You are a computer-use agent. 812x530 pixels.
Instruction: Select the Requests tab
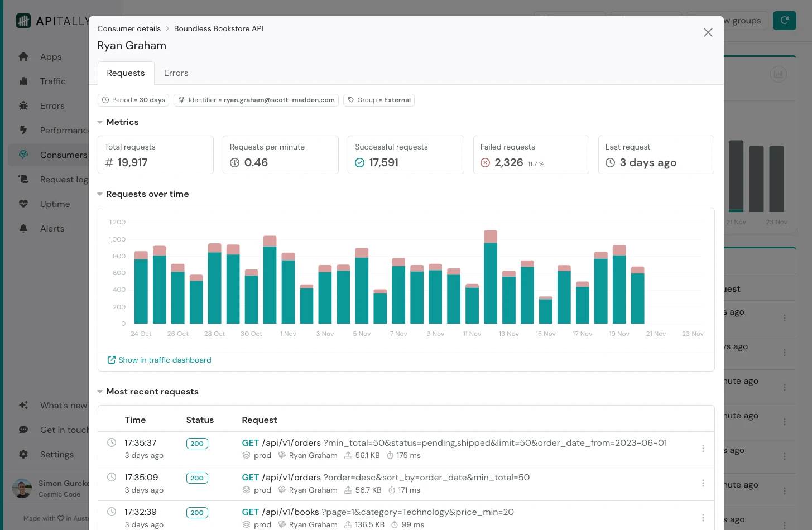click(x=126, y=73)
